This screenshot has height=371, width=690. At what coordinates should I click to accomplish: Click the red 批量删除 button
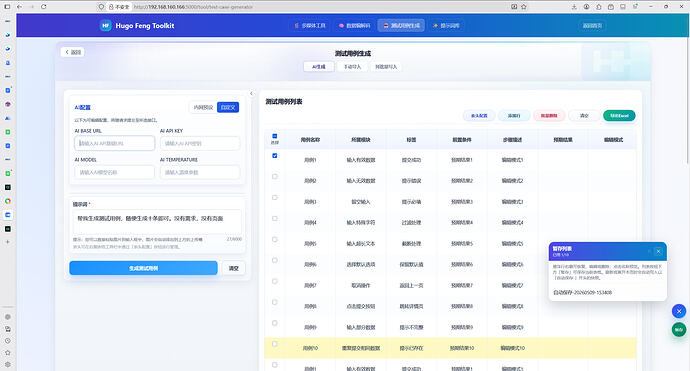549,116
